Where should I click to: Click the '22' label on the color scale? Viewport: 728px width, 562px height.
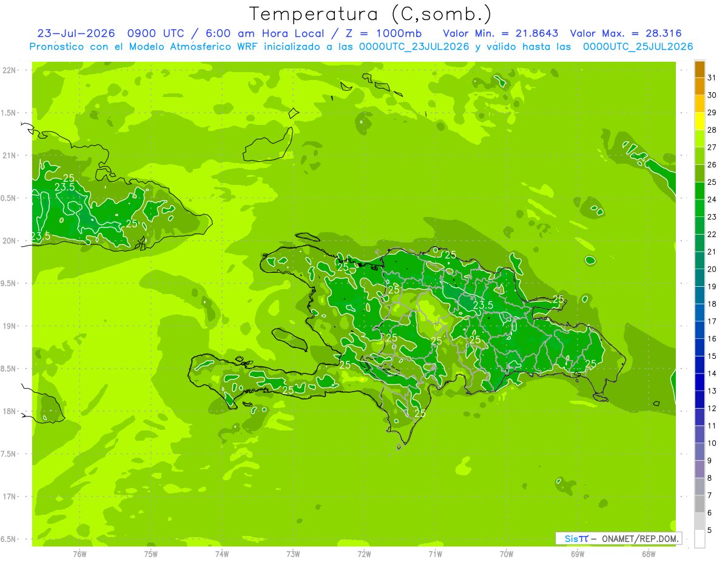712,235
